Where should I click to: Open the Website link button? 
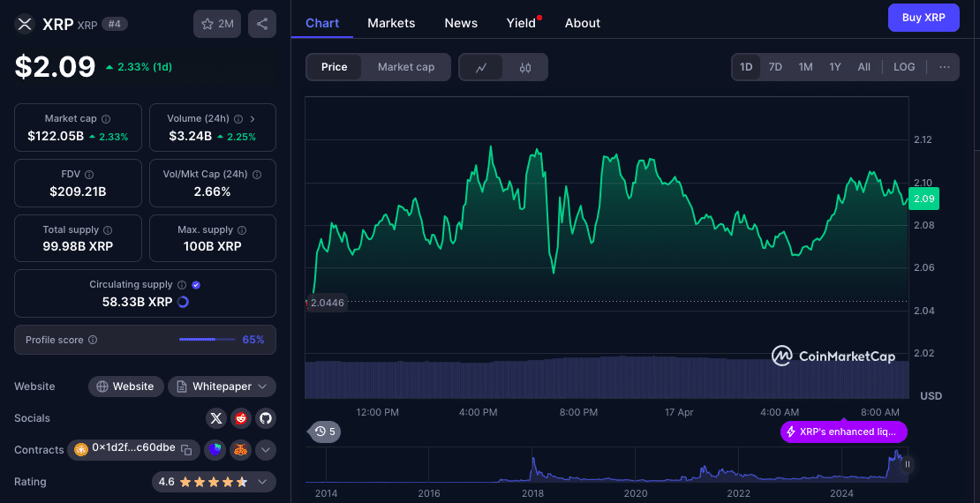[125, 387]
